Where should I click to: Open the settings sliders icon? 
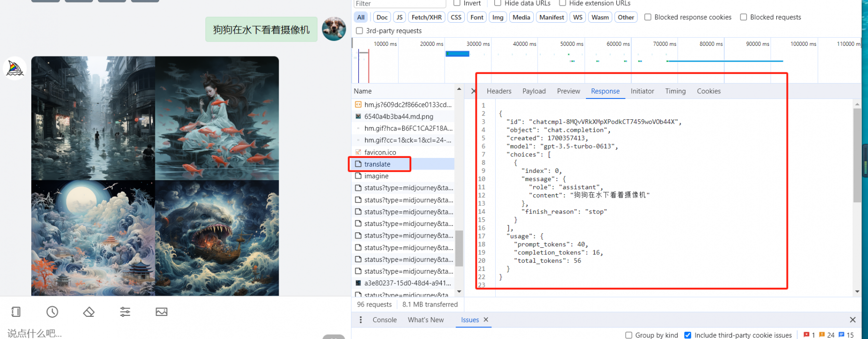(x=125, y=312)
